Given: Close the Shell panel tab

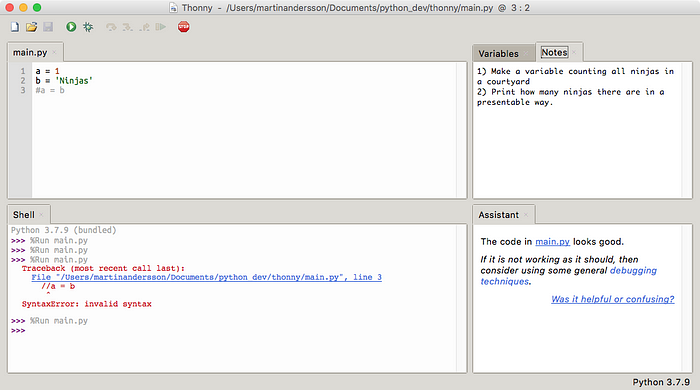Looking at the screenshot, I should pyautogui.click(x=41, y=215).
